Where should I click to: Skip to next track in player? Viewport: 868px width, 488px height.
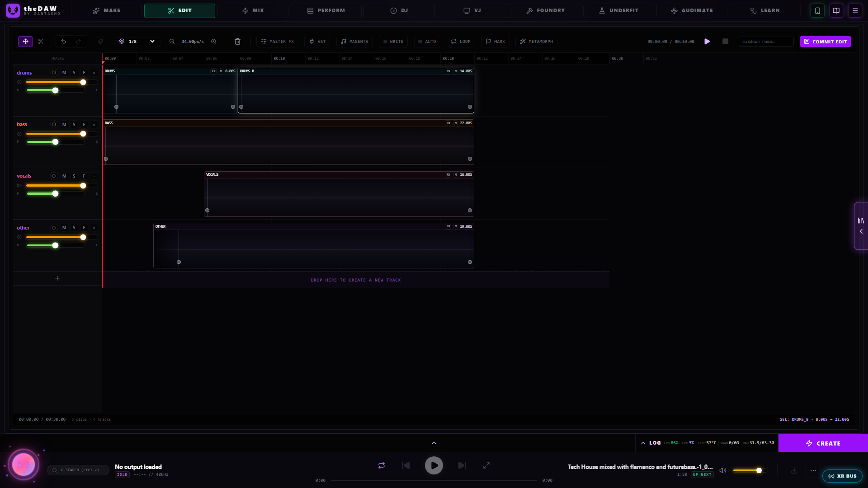pos(462,465)
